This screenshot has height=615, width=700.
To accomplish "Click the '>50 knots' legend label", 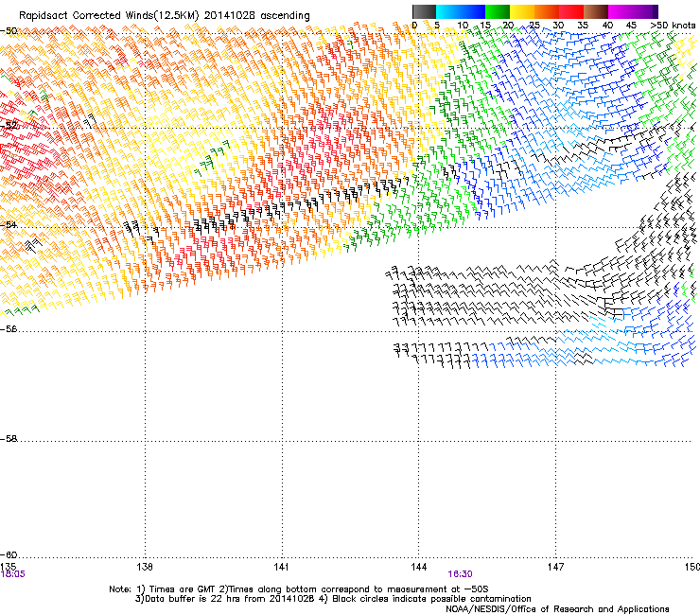I will point(674,26).
